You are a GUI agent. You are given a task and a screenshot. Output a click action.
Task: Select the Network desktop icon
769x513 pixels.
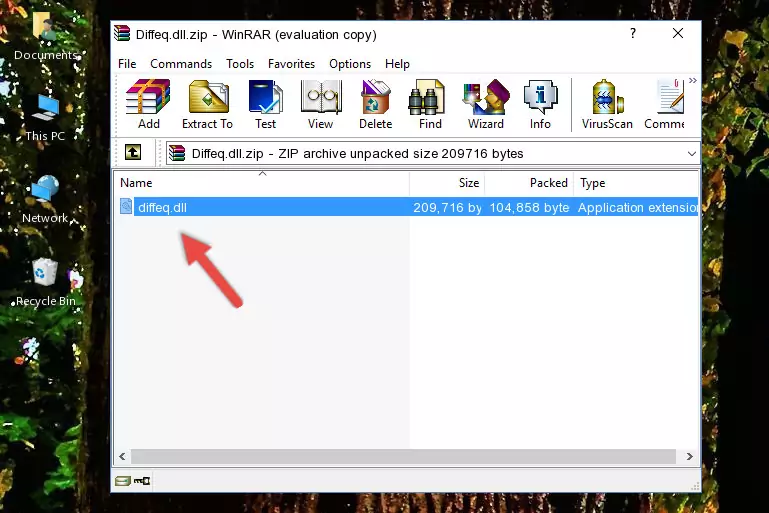coord(45,199)
